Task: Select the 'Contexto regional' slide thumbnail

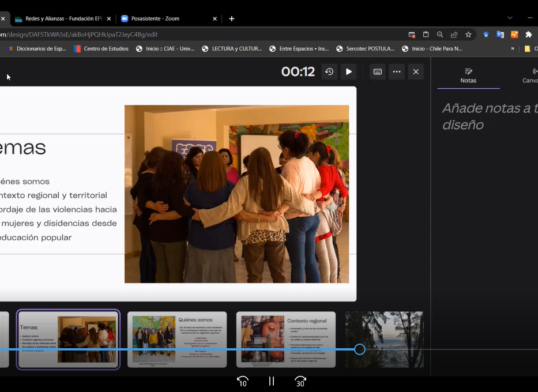Action: coord(286,339)
